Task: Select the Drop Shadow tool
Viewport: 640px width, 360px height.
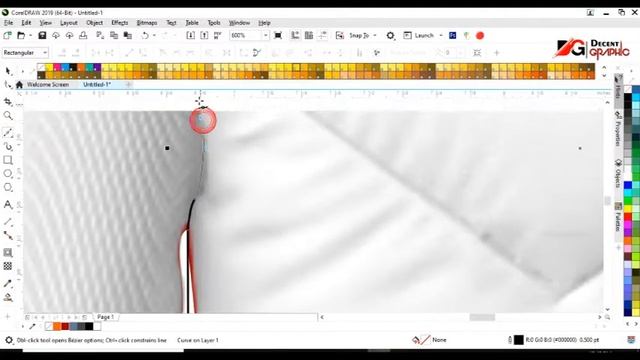Action: click(8, 253)
